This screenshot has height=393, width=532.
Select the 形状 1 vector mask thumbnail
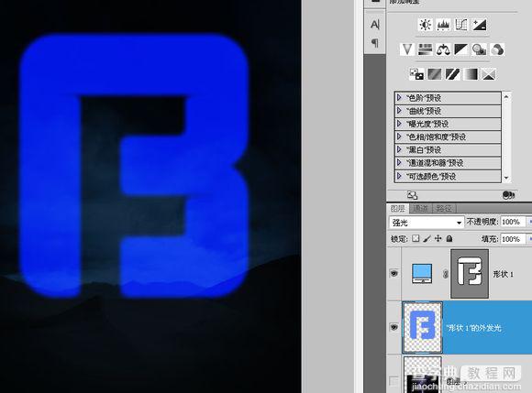(470, 274)
